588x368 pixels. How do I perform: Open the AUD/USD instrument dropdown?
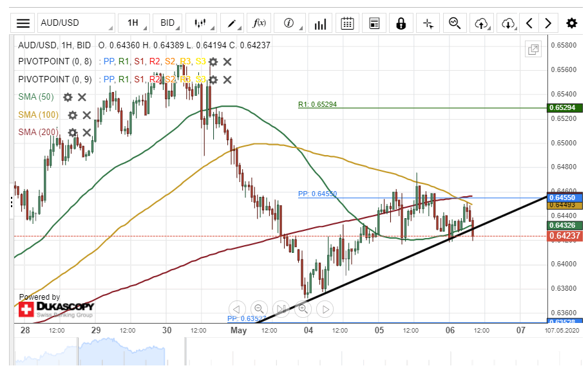pos(76,23)
